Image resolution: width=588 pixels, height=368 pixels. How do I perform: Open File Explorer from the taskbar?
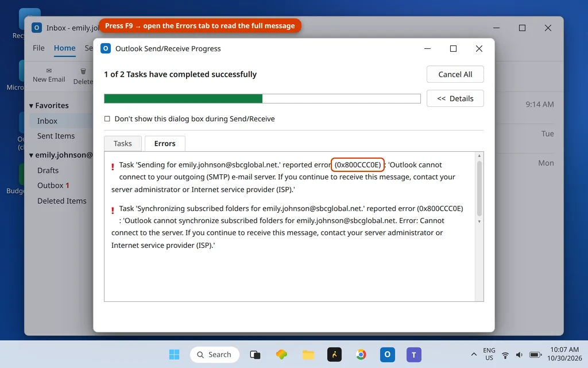tap(308, 354)
